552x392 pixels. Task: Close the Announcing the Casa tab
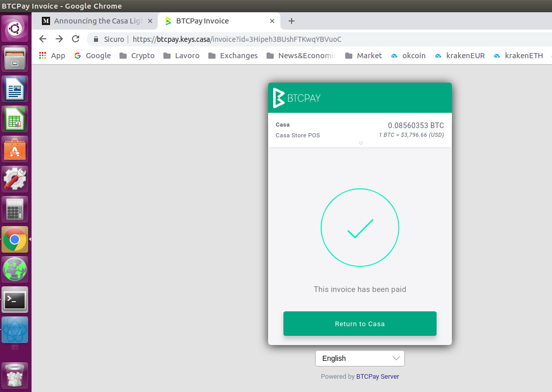150,21
